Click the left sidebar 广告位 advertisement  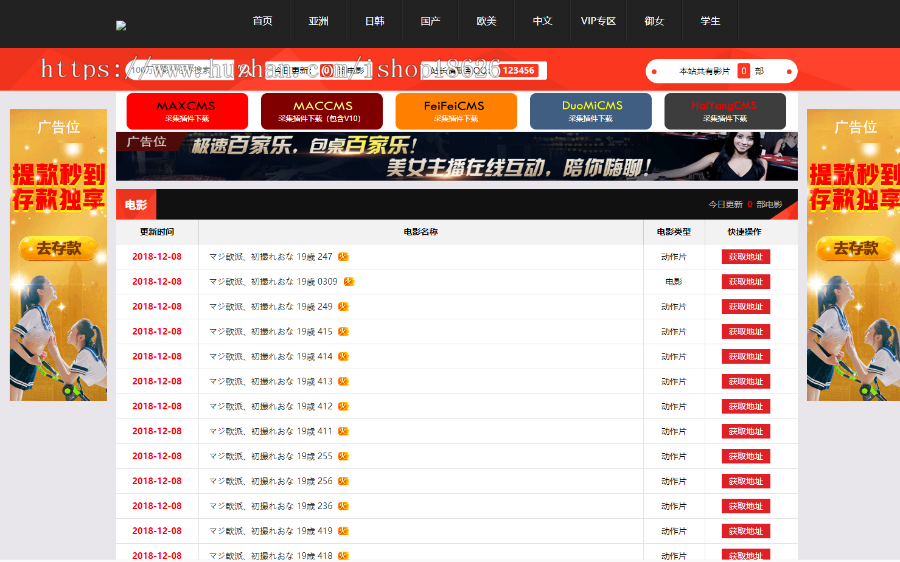(59, 255)
